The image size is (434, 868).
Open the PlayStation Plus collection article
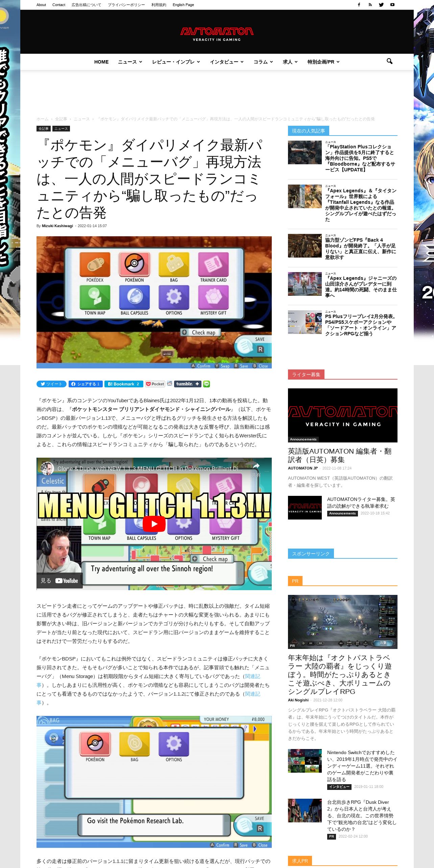(x=360, y=158)
